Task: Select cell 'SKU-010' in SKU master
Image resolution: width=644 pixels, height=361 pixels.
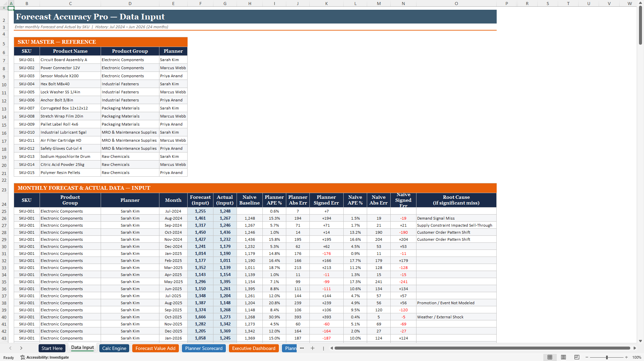Action: [27, 132]
